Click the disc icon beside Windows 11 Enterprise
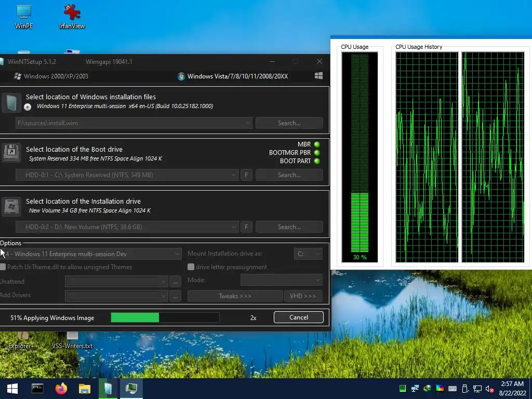Image resolution: width=532 pixels, height=399 pixels. [28, 107]
